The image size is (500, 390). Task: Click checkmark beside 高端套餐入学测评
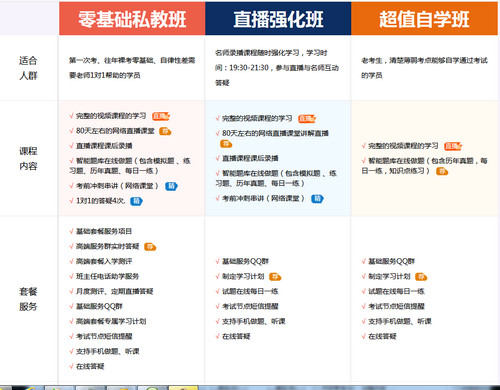click(x=71, y=261)
